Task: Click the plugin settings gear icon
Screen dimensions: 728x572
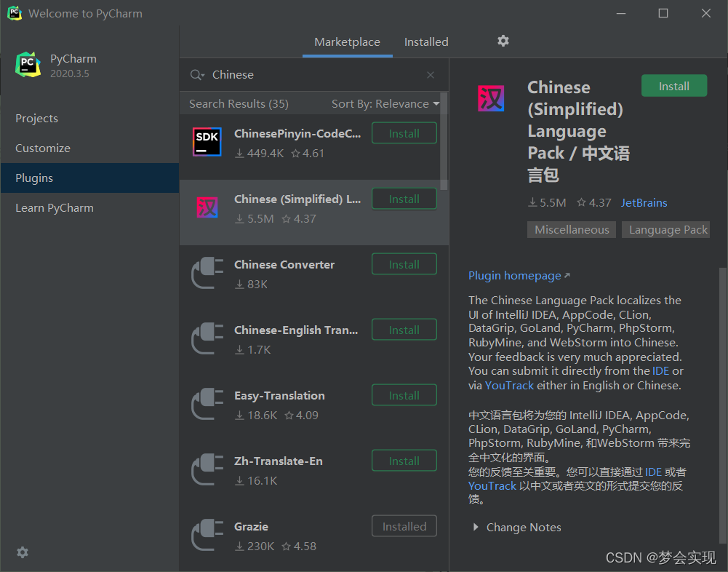Action: [503, 41]
